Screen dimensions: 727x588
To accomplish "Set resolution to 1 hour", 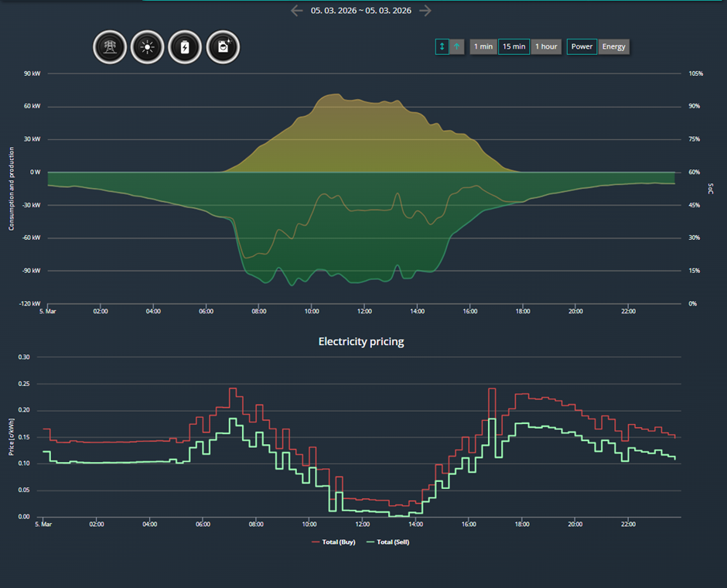I will click(546, 46).
